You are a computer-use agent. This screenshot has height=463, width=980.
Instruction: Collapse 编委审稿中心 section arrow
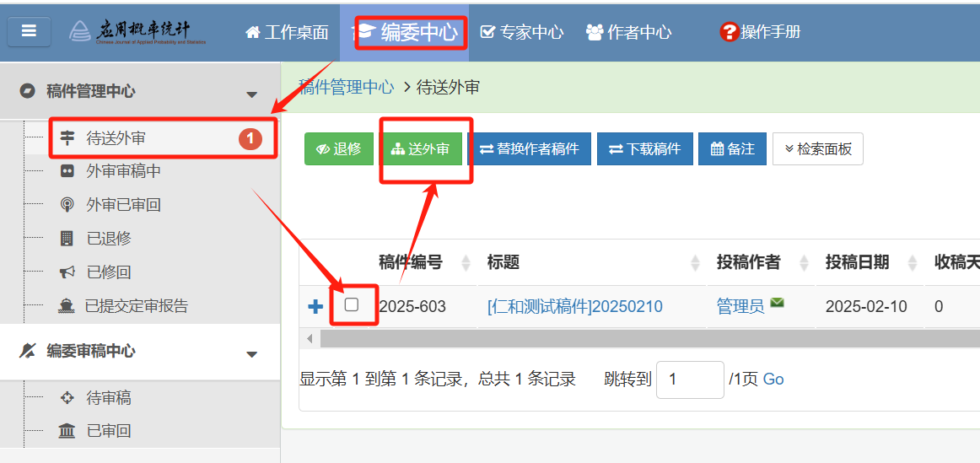pos(251,355)
